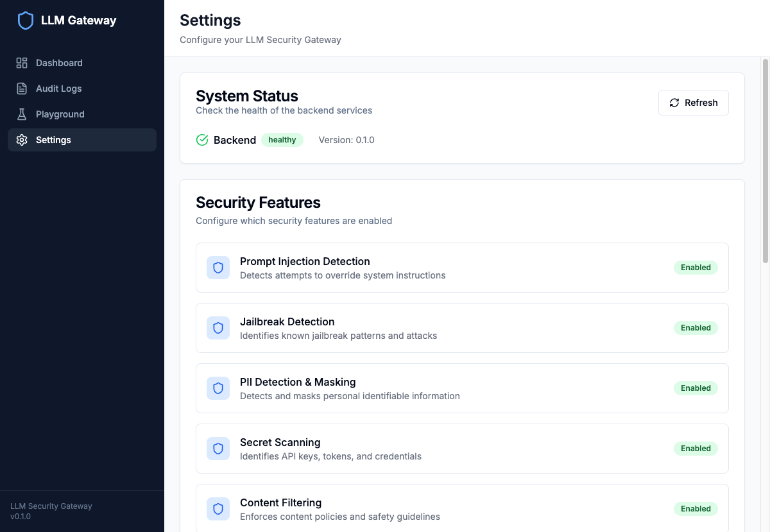Click the shield icon for PII Detection & Masking

(x=218, y=388)
